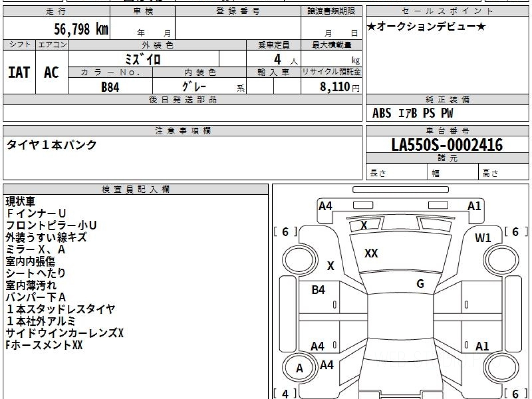
Task: Click the ★オークションデビュー★ sales point text
Action: (x=426, y=27)
